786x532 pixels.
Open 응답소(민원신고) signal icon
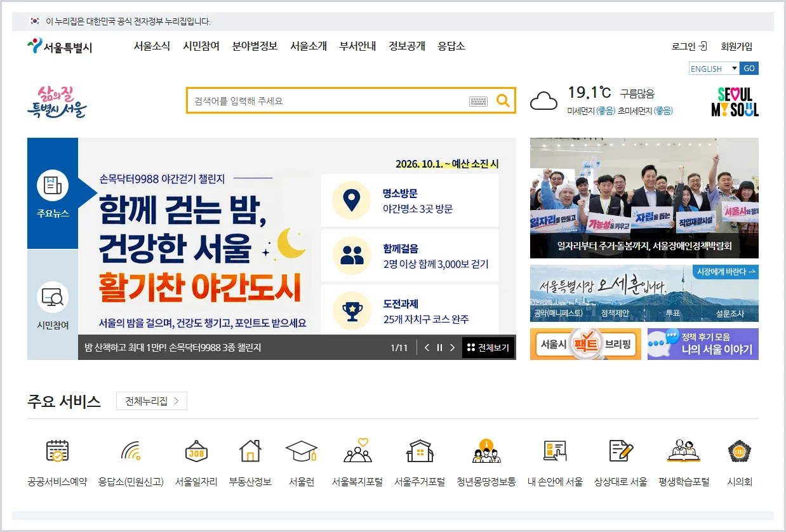(131, 451)
